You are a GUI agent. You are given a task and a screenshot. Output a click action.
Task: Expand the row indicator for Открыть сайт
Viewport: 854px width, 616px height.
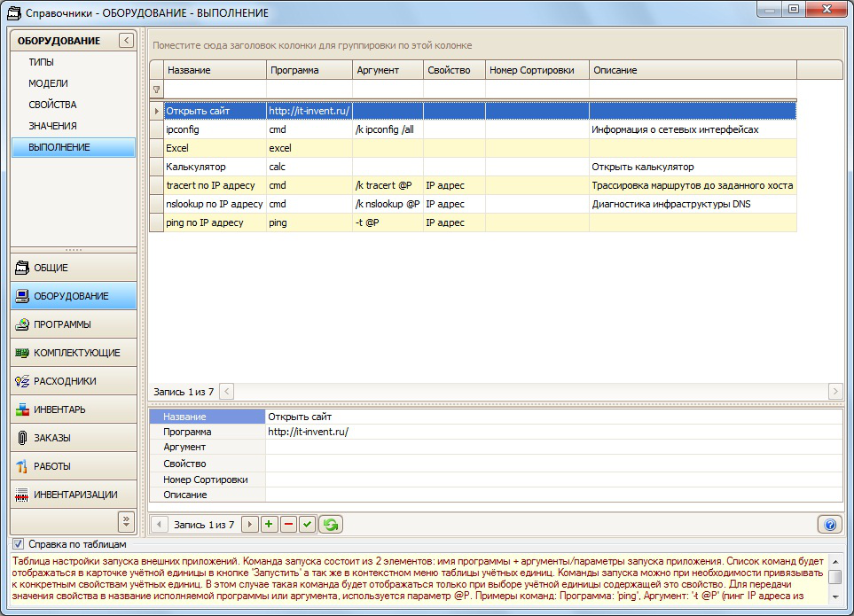(157, 111)
